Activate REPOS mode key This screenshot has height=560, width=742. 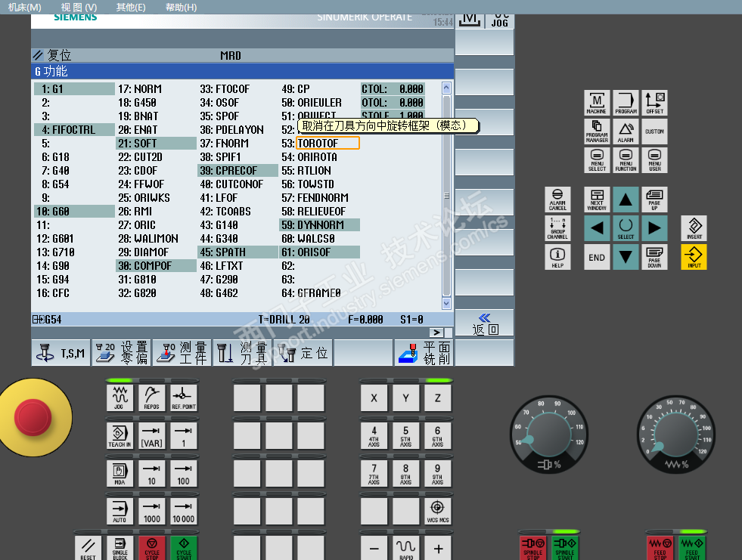[151, 398]
